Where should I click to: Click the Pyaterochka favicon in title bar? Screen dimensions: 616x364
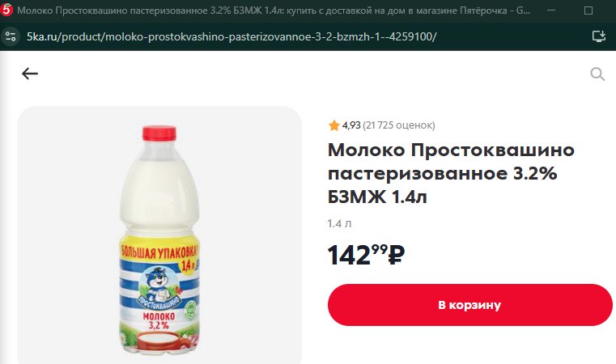(x=6, y=10)
